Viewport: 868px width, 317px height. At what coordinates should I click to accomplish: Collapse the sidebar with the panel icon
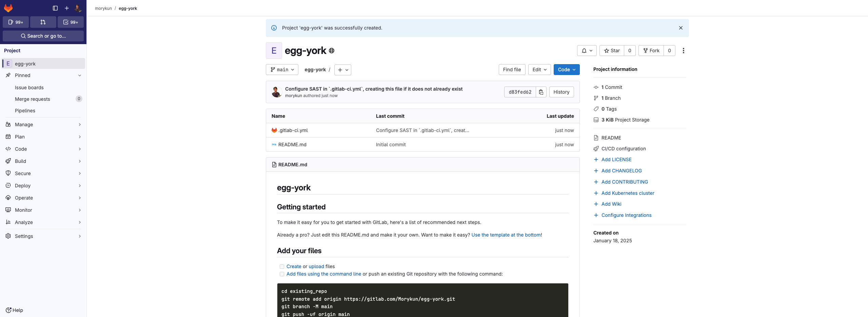point(55,8)
